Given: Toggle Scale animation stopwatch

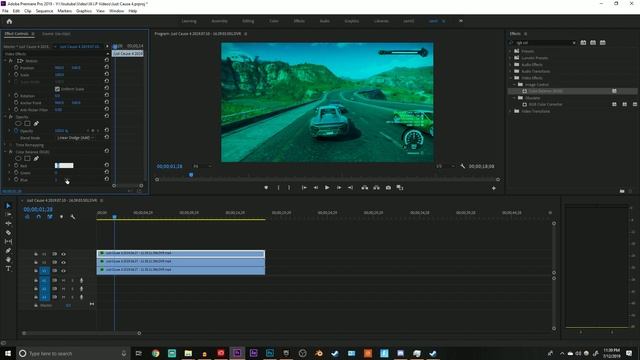Looking at the screenshot, I should point(16,75).
